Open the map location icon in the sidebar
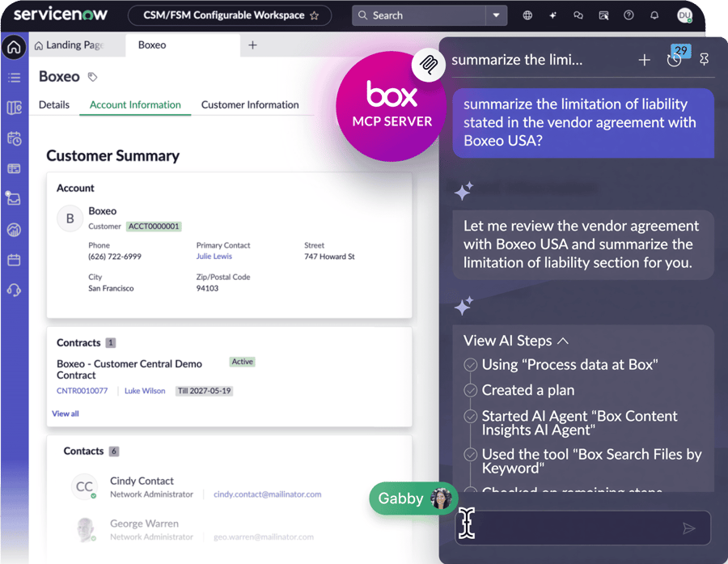The height and width of the screenshot is (564, 728). click(x=14, y=108)
